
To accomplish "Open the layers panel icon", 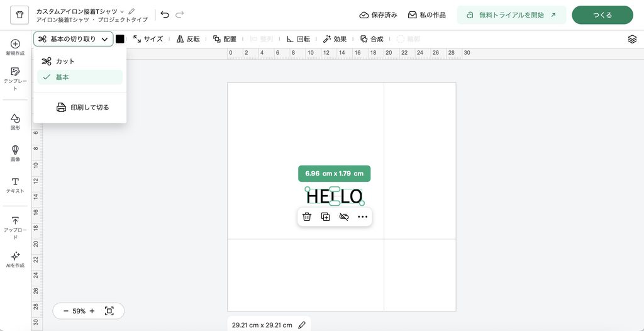I will tap(632, 39).
